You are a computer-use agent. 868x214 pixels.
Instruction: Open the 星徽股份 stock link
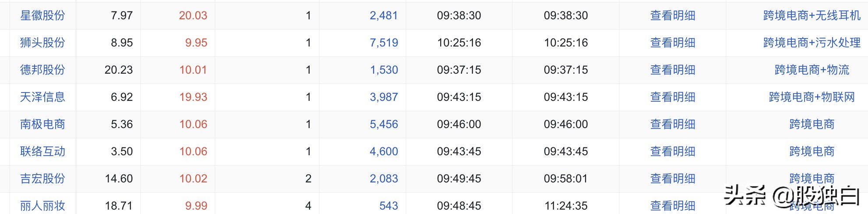[42, 15]
